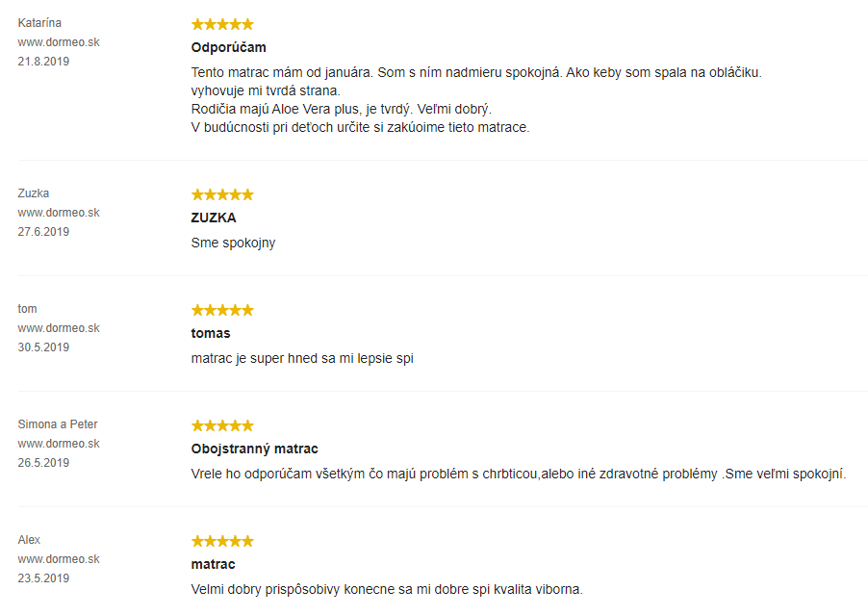
Task: Open www.dormeo.sk link under Simona a Peter
Action: [59, 444]
